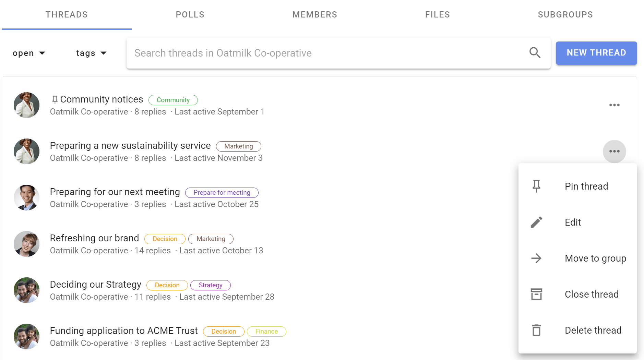Open the Deciding our Strategy thread
Screen dimensions: 644x360
click(x=95, y=285)
